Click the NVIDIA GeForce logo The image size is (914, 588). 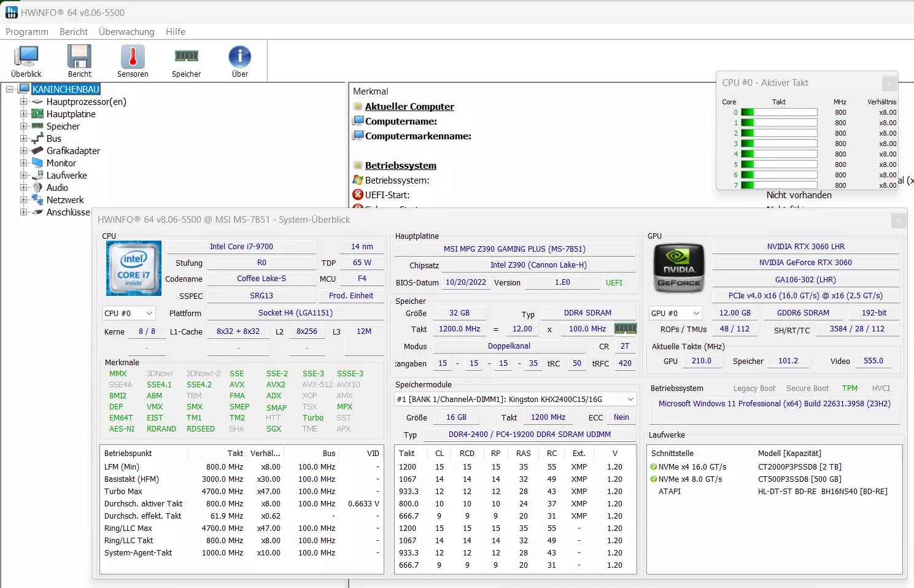(679, 268)
